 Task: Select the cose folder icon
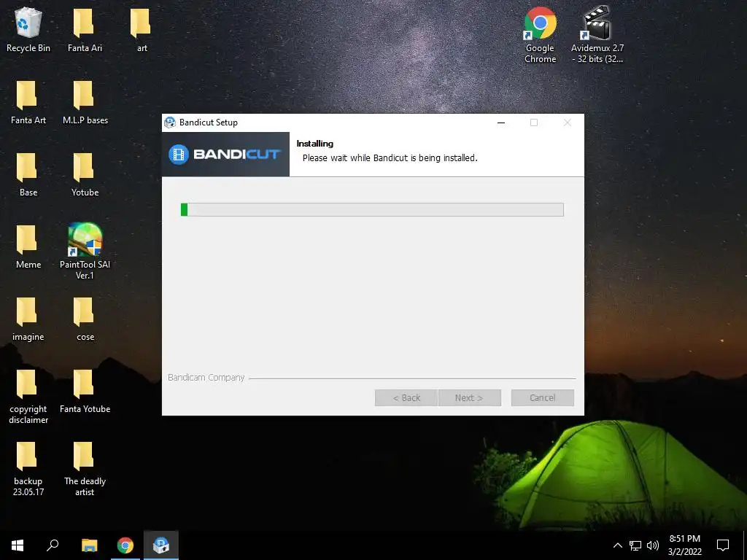click(85, 319)
